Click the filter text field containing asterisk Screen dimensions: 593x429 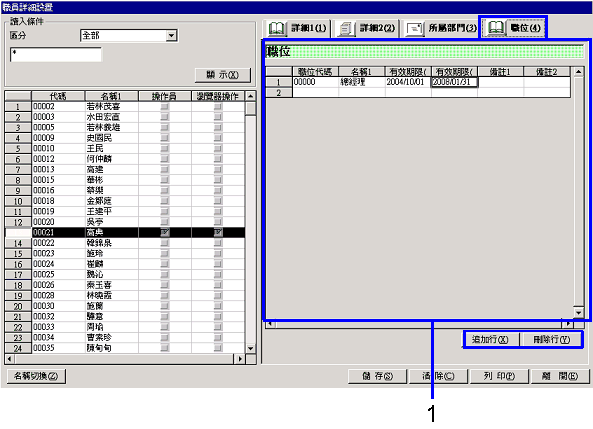click(56, 54)
